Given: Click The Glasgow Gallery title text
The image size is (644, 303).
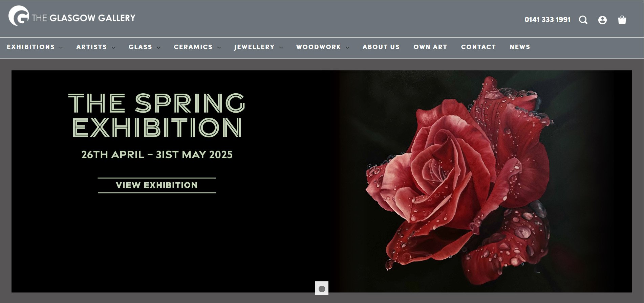Looking at the screenshot, I should [84, 18].
